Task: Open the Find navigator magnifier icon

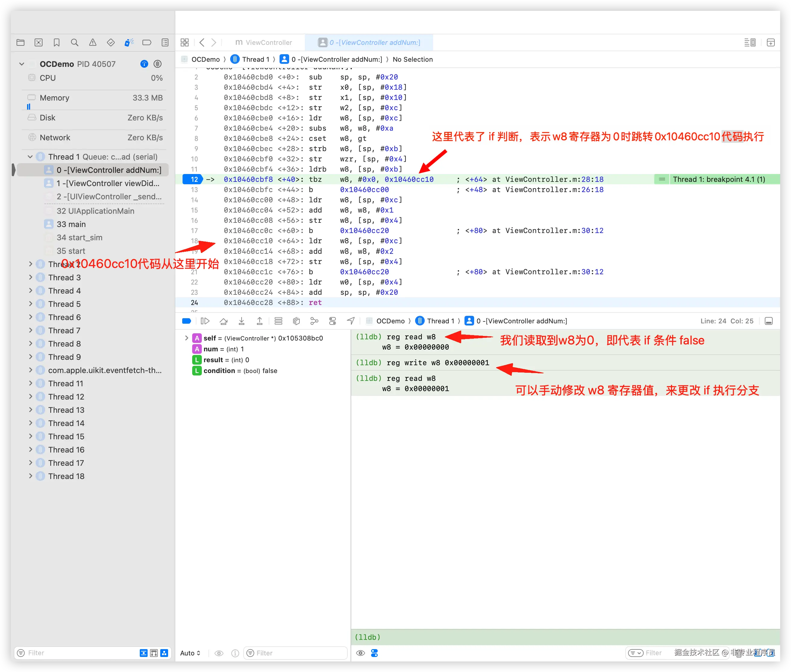Action: click(75, 43)
